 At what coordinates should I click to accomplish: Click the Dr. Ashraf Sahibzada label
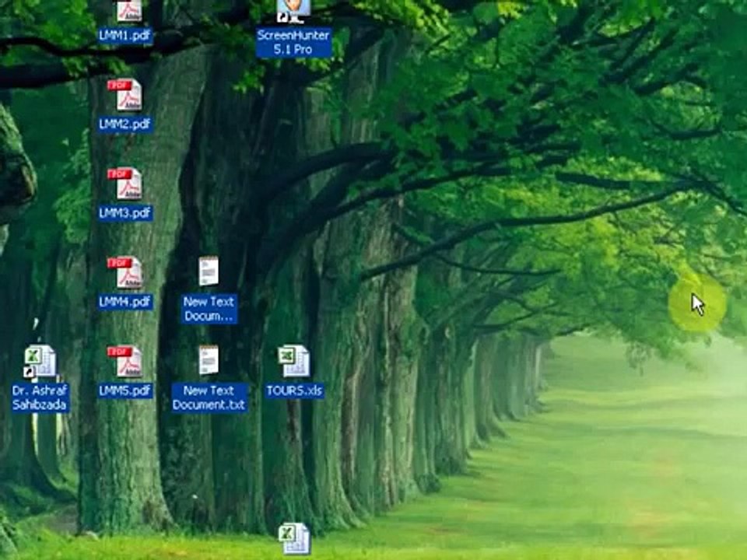tap(40, 398)
